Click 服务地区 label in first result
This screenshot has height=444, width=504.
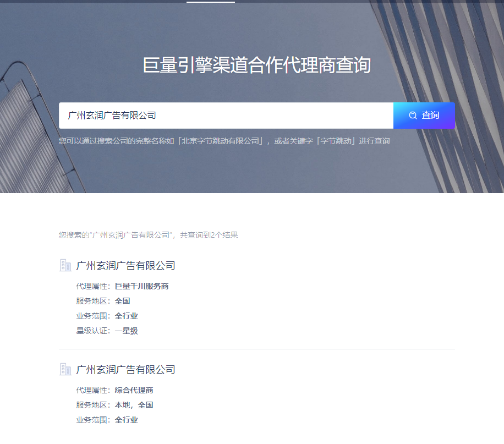tap(93, 301)
